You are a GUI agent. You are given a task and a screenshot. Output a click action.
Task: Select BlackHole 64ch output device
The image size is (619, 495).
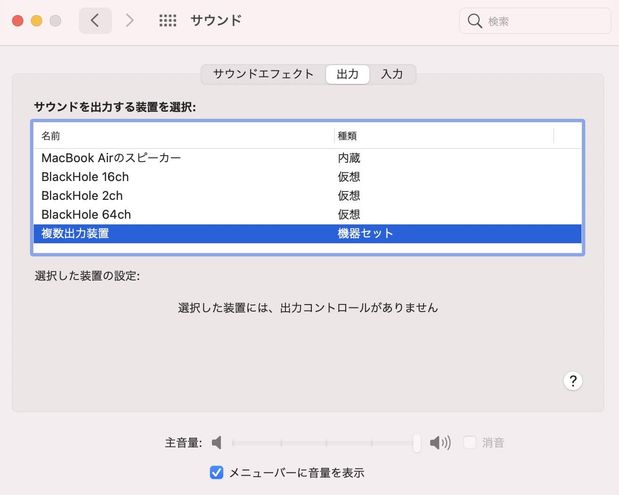308,215
